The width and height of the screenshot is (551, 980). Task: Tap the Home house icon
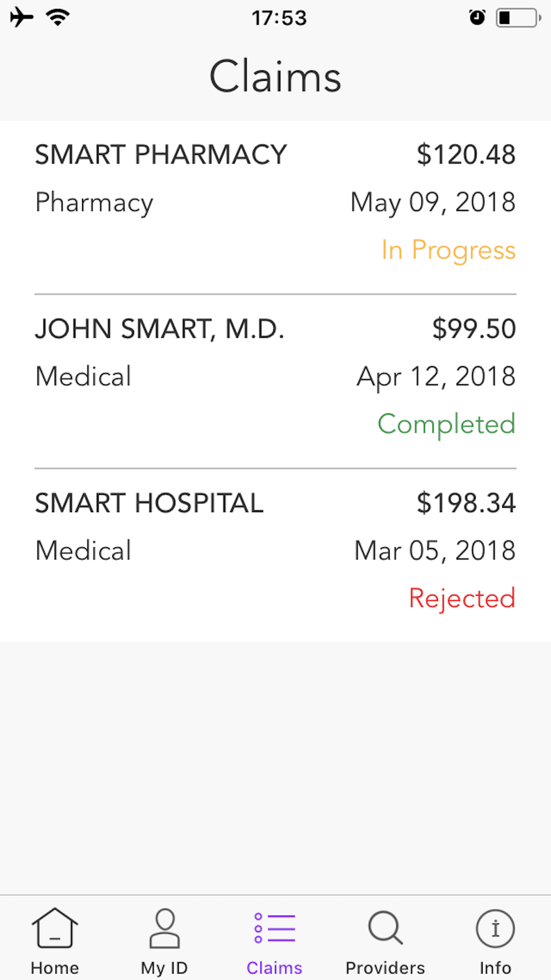55,928
